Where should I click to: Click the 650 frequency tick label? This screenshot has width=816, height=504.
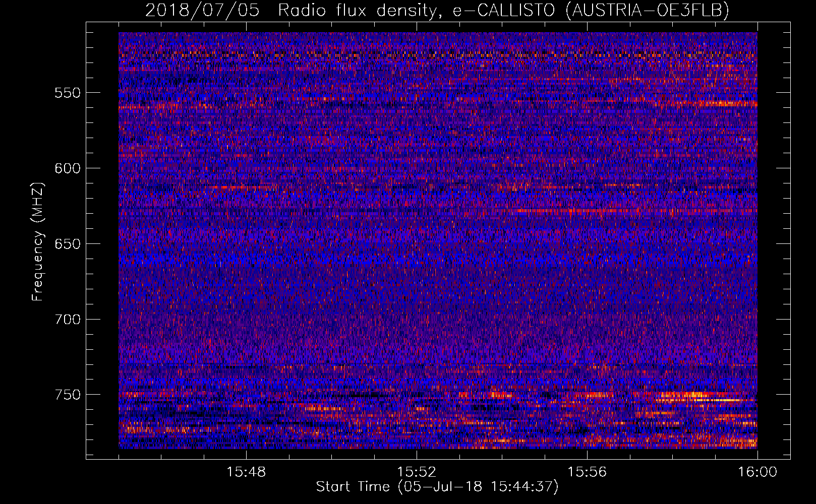[x=68, y=244]
